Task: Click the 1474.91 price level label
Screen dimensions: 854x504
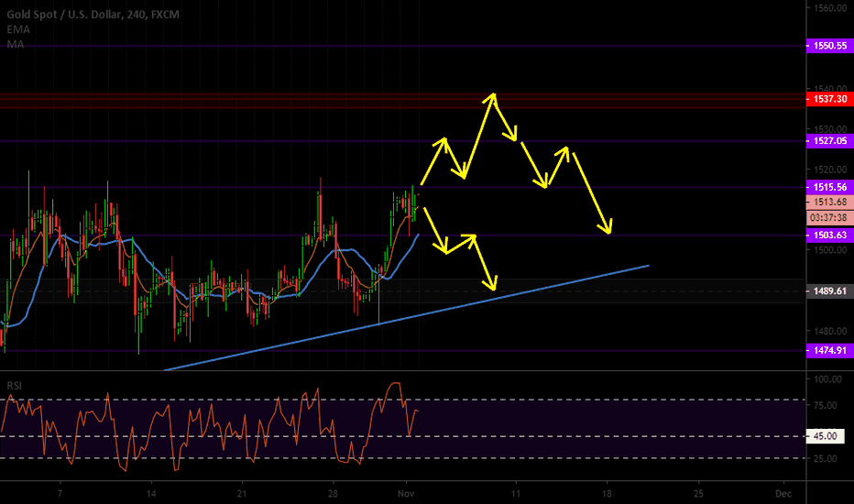Action: (830, 350)
